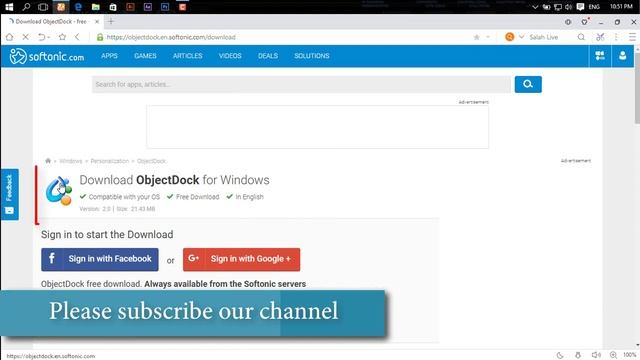
Task: Open the GAMES menu
Action: pyautogui.click(x=145, y=56)
